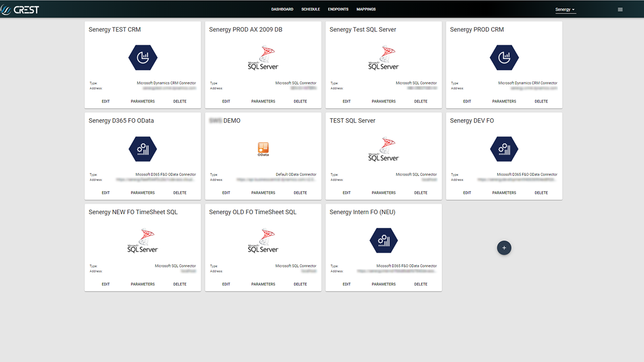Click SQL Server logo on NEW FO TimeSheet SQL

click(143, 240)
